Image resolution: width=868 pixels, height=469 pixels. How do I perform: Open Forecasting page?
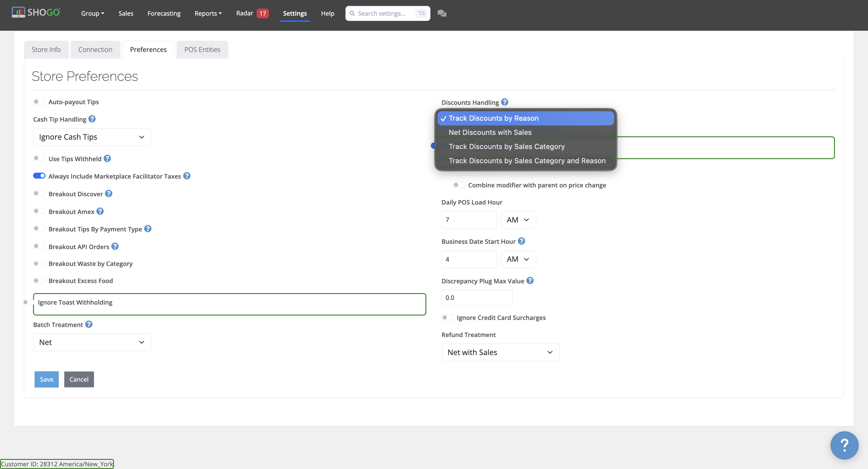tap(164, 14)
